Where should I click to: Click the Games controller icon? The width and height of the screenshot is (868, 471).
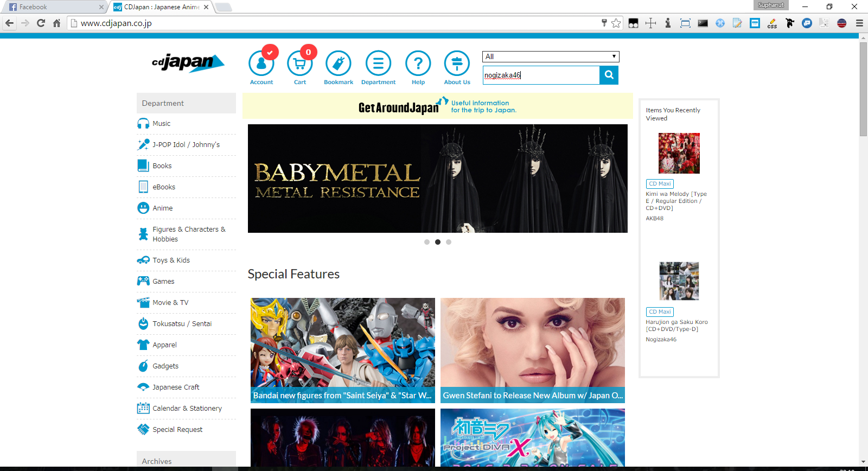(143, 281)
